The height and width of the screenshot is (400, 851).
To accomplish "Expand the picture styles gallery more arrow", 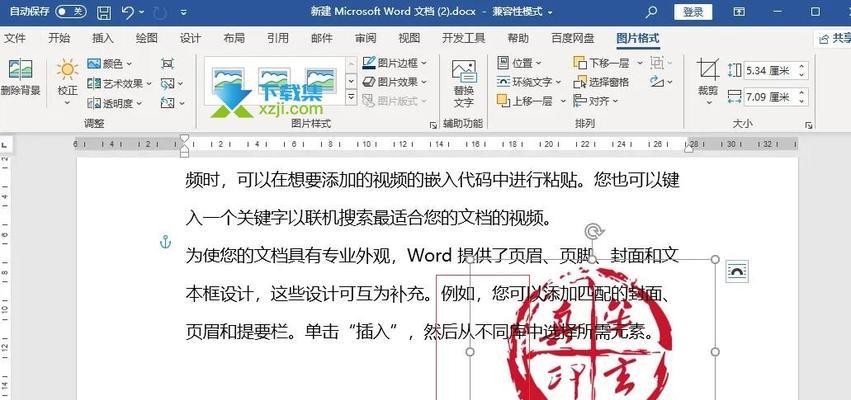I will coord(351,98).
